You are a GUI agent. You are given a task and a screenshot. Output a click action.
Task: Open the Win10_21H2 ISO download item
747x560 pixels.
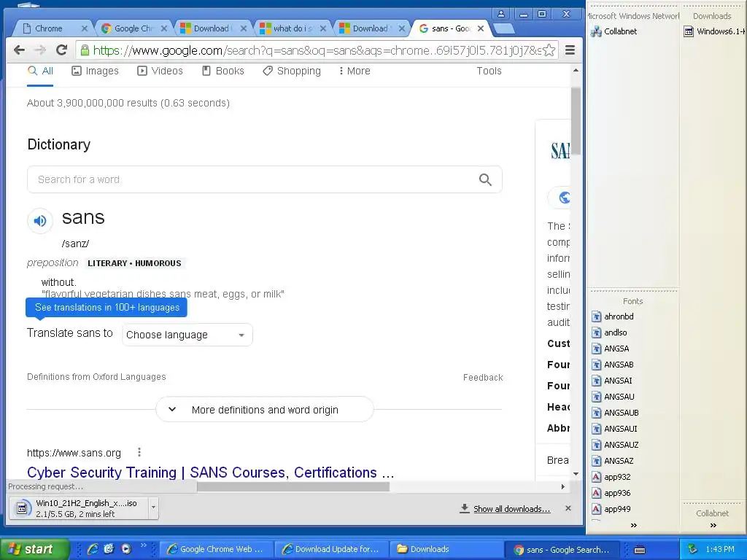point(79,508)
